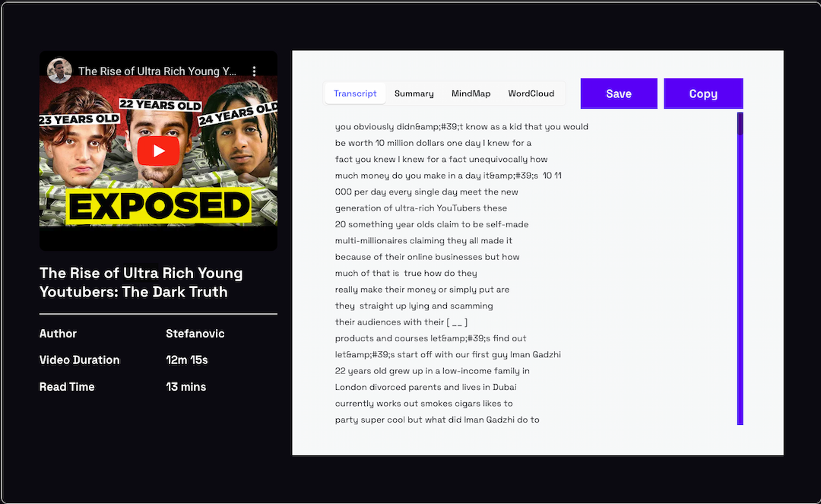Image resolution: width=821 pixels, height=504 pixels.
Task: Play the embedded YouTube video
Action: click(158, 151)
